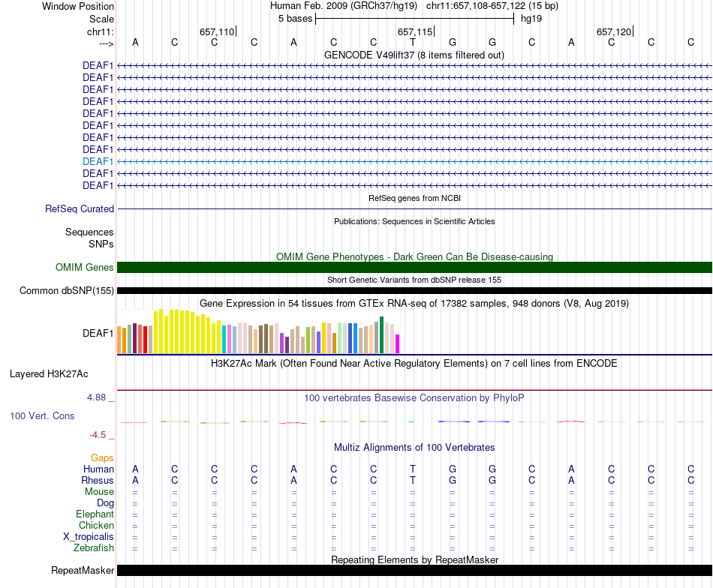This screenshot has height=588, width=713.
Task: Click the GENCODE V49lift37 track title
Action: pos(414,55)
